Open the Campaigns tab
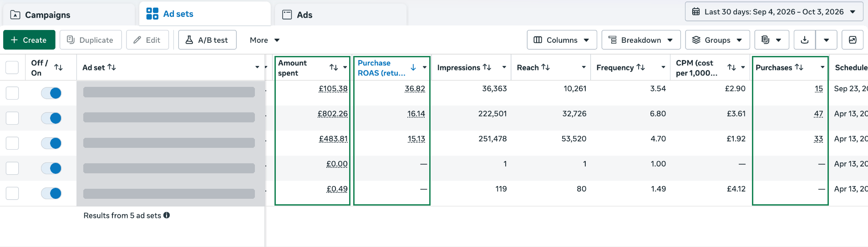Image resolution: width=868 pixels, height=247 pixels. coord(69,15)
